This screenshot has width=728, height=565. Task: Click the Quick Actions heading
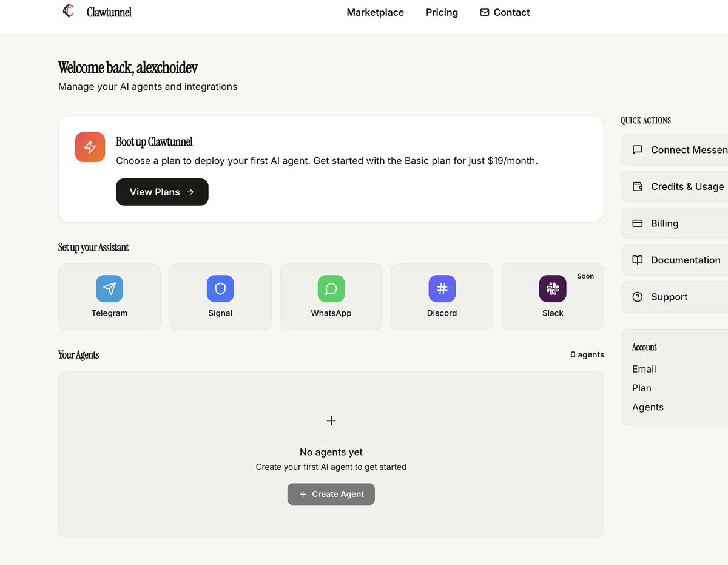tap(645, 121)
